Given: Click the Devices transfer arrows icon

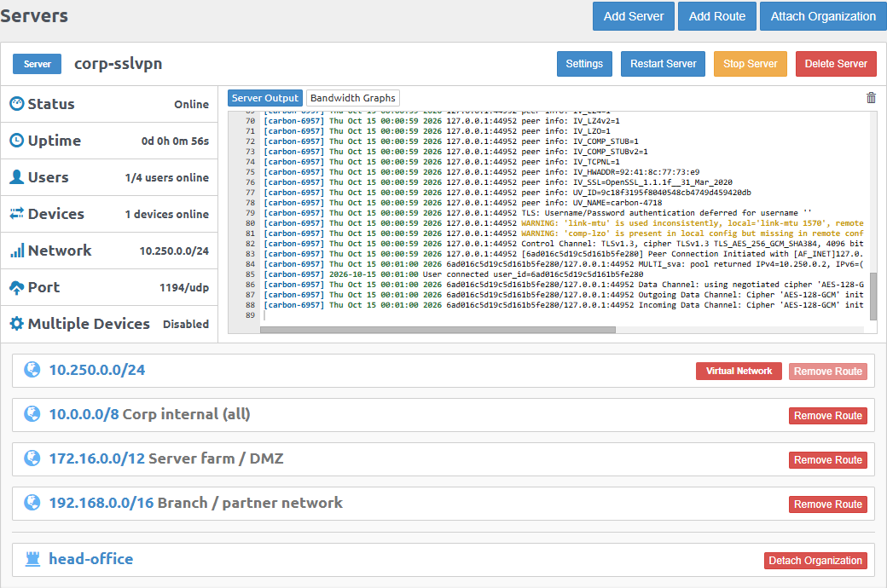Looking at the screenshot, I should 17,213.
